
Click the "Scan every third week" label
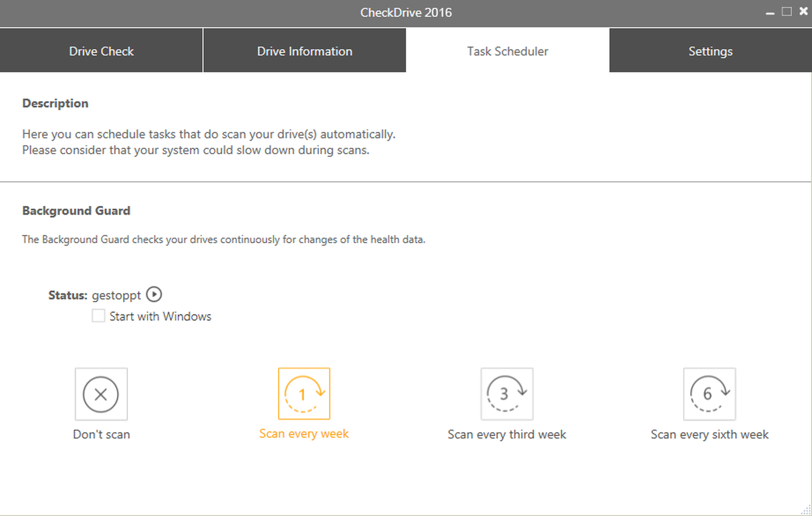click(507, 434)
